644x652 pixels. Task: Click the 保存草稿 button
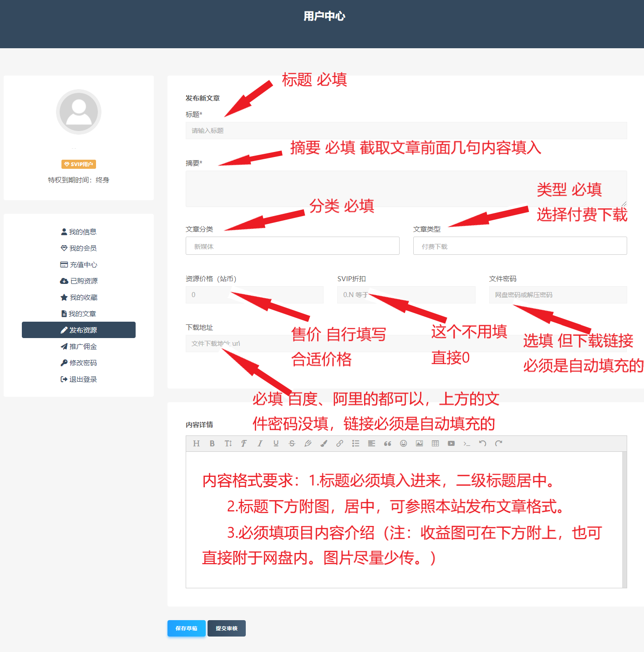tap(186, 628)
